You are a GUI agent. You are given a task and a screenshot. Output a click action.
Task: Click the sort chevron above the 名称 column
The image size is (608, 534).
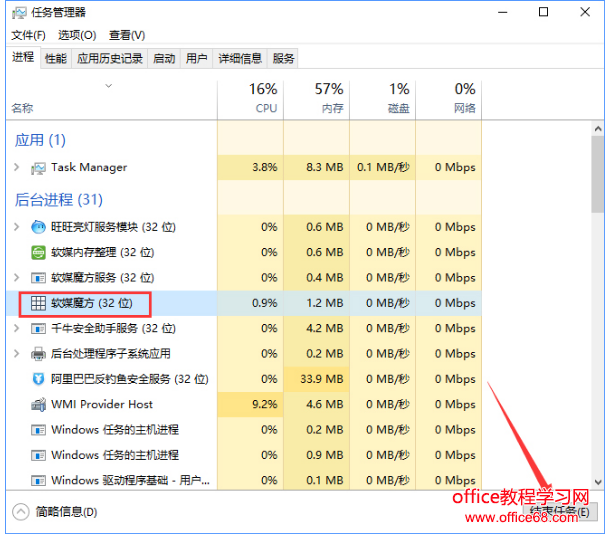[109, 86]
